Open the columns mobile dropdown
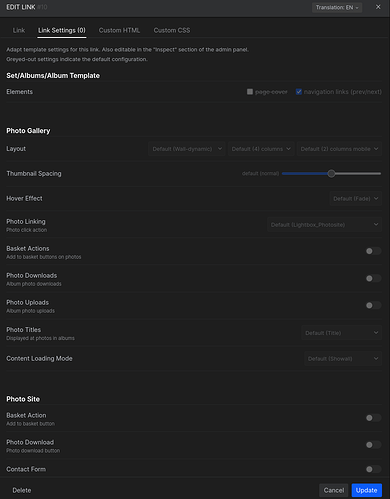 click(339, 149)
